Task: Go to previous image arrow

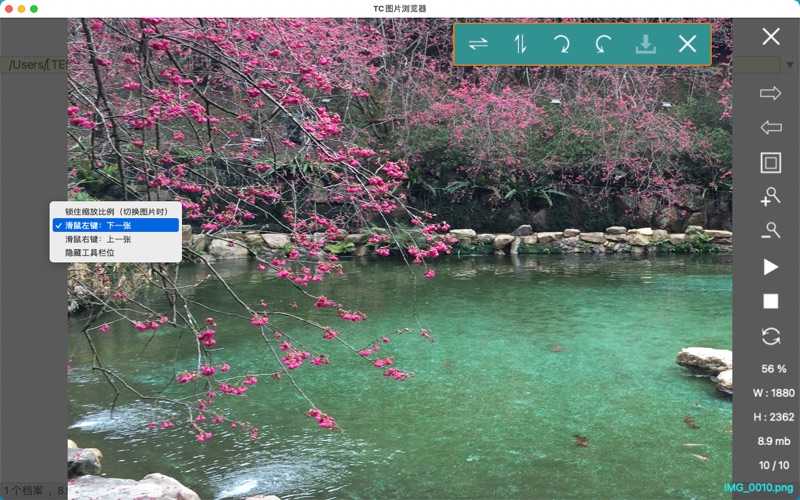Action: pos(770,128)
